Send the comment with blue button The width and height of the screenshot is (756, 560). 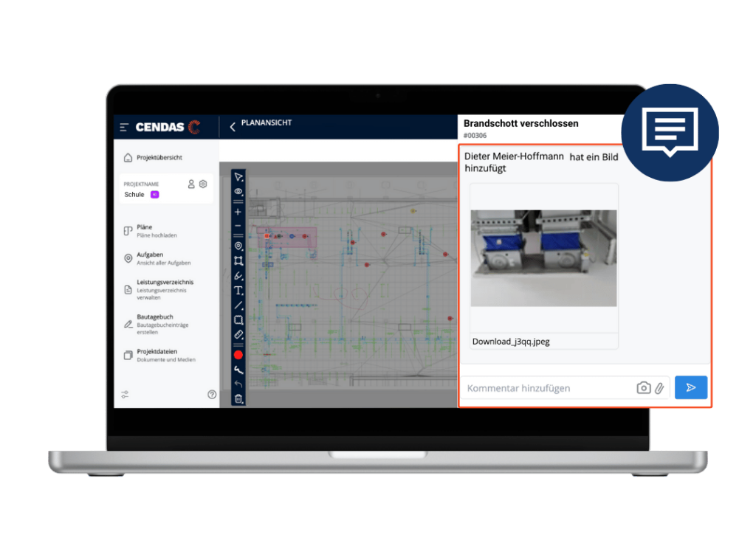tap(691, 387)
